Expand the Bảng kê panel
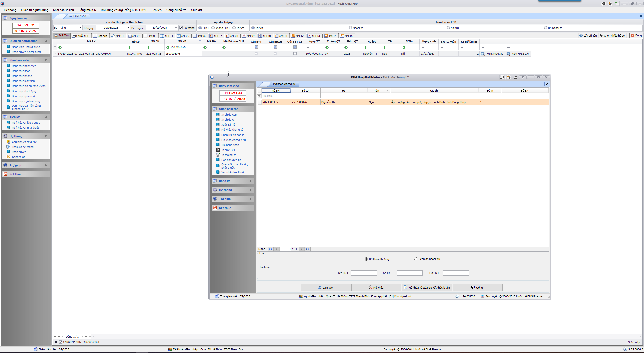This screenshot has height=353, width=644. click(250, 181)
